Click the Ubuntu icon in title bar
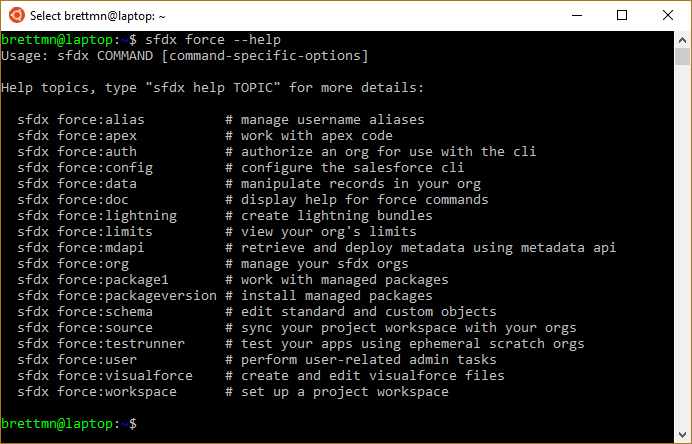This screenshot has width=692, height=444. click(x=17, y=15)
